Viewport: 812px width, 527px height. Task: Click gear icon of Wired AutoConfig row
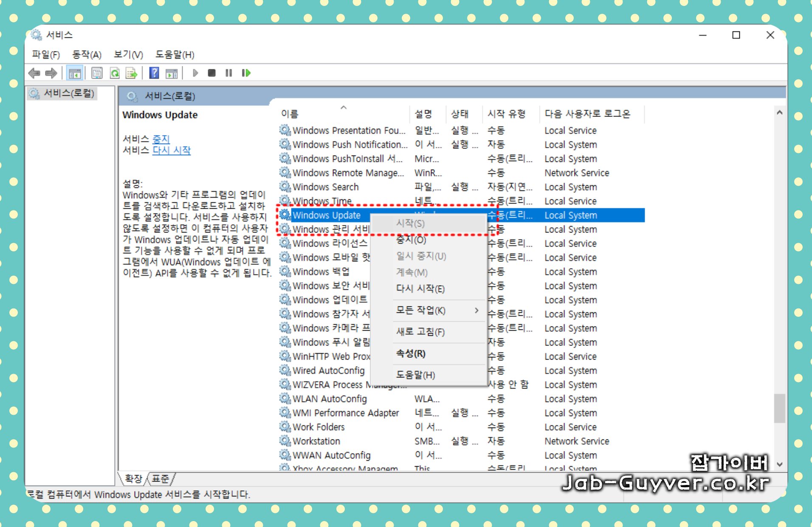click(285, 370)
